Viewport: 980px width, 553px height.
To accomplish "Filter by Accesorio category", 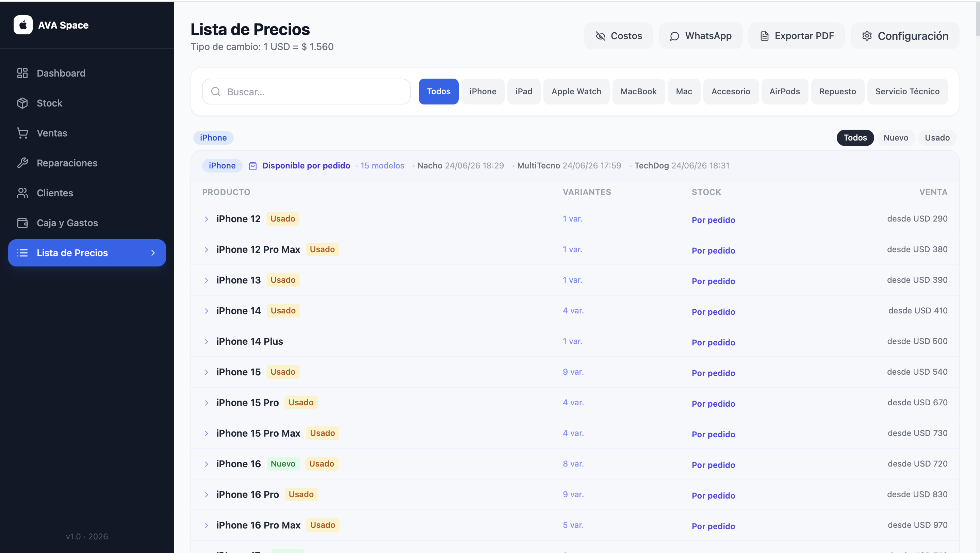I will point(731,92).
